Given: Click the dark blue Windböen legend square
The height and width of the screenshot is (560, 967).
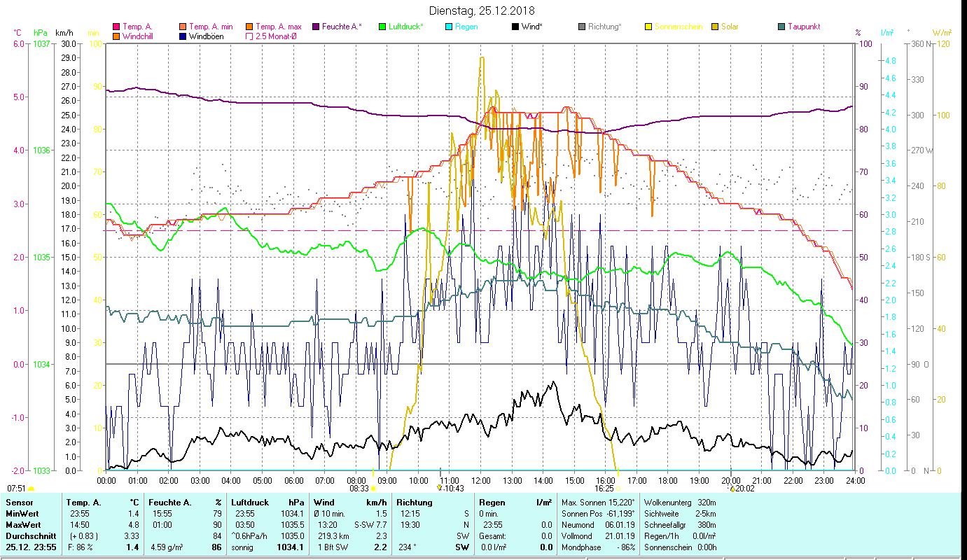Looking at the screenshot, I should pos(182,36).
